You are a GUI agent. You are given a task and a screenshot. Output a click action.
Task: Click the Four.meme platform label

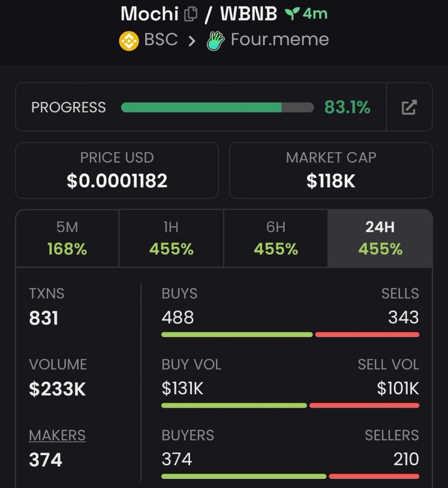click(280, 40)
